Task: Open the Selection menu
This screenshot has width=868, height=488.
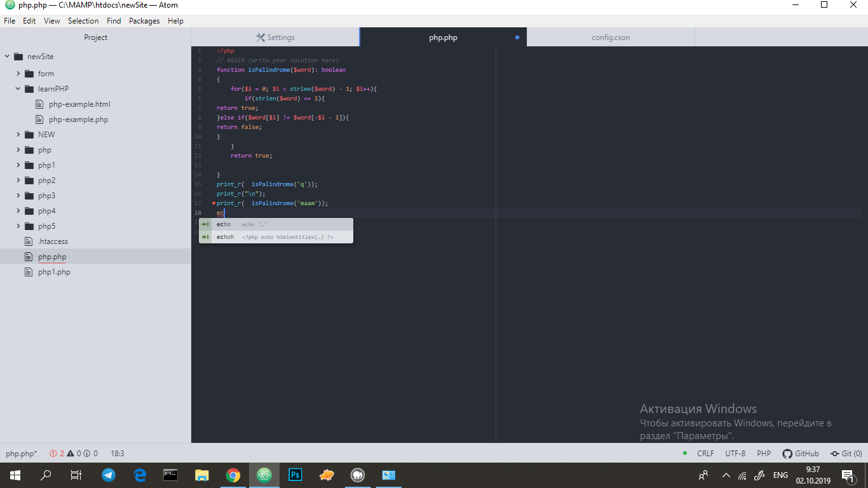Action: click(83, 21)
